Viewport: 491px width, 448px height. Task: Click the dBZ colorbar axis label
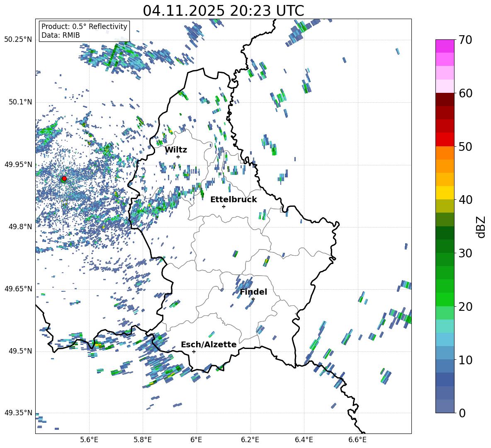click(481, 227)
